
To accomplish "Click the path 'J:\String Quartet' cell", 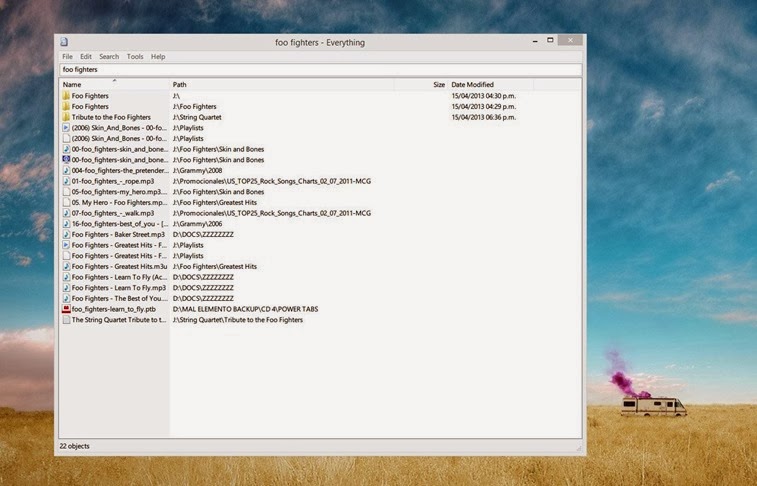I will click(x=197, y=117).
